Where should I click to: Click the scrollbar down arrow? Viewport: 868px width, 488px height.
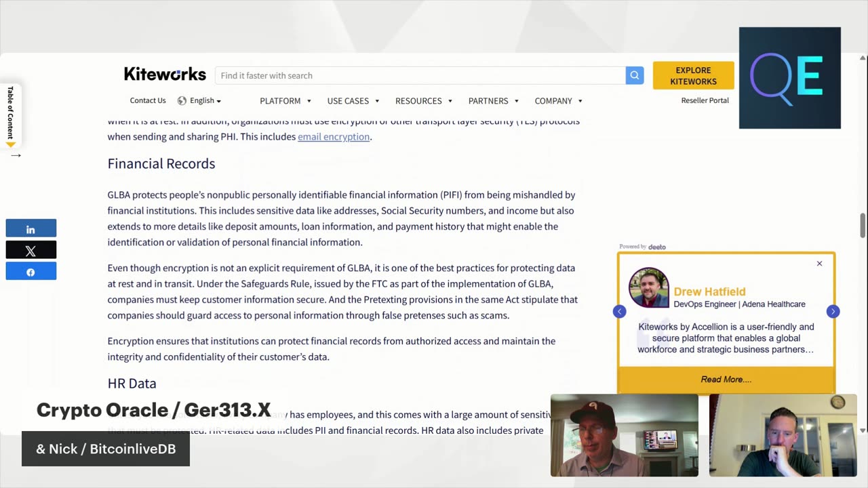[863, 430]
